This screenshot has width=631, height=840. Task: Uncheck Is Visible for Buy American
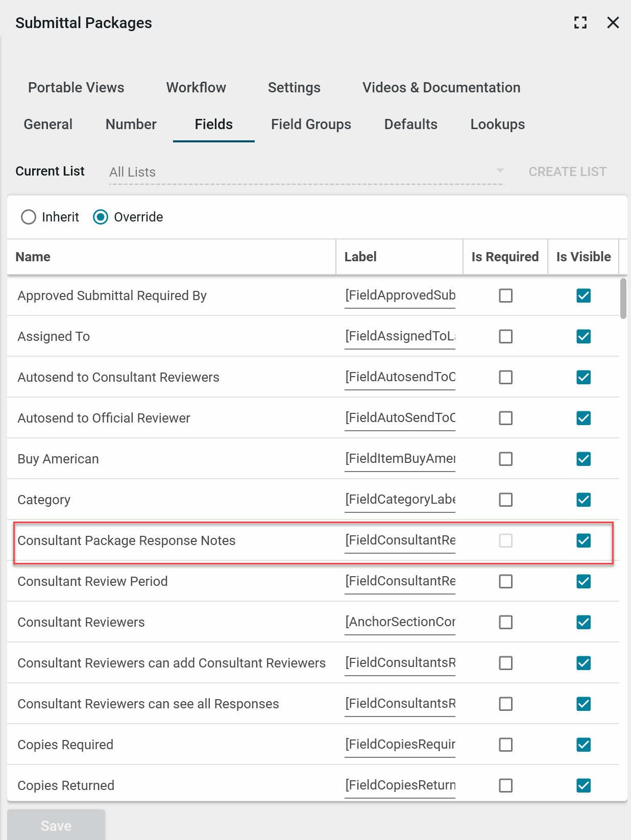tap(584, 459)
